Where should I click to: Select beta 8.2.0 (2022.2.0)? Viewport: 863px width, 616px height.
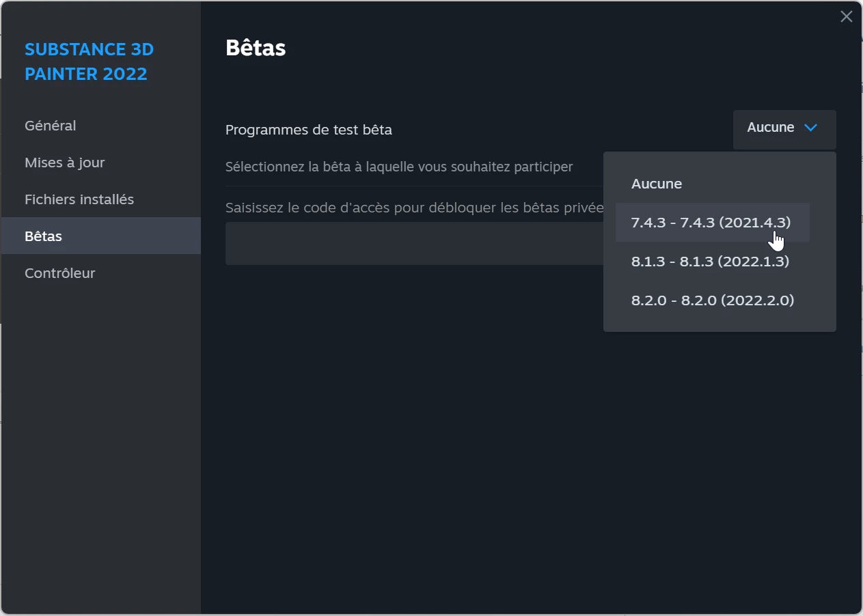(x=713, y=300)
